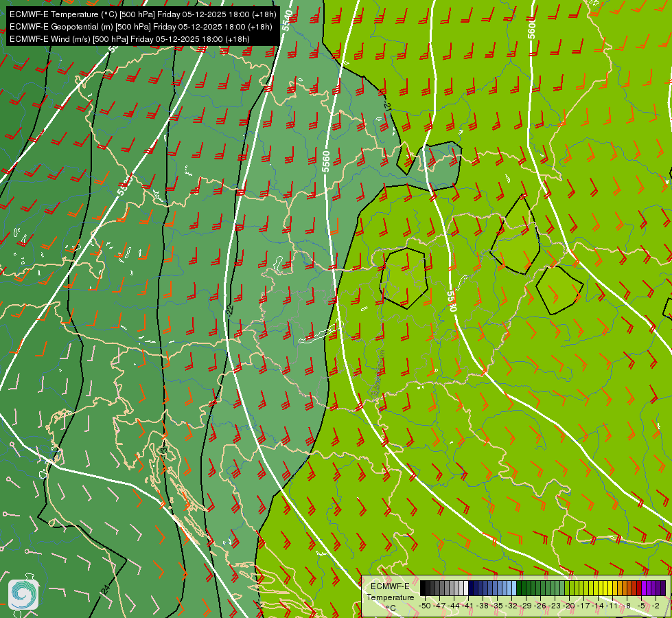Select the ECMWF-E Geopotential 500 hPa title line

click(x=141, y=27)
